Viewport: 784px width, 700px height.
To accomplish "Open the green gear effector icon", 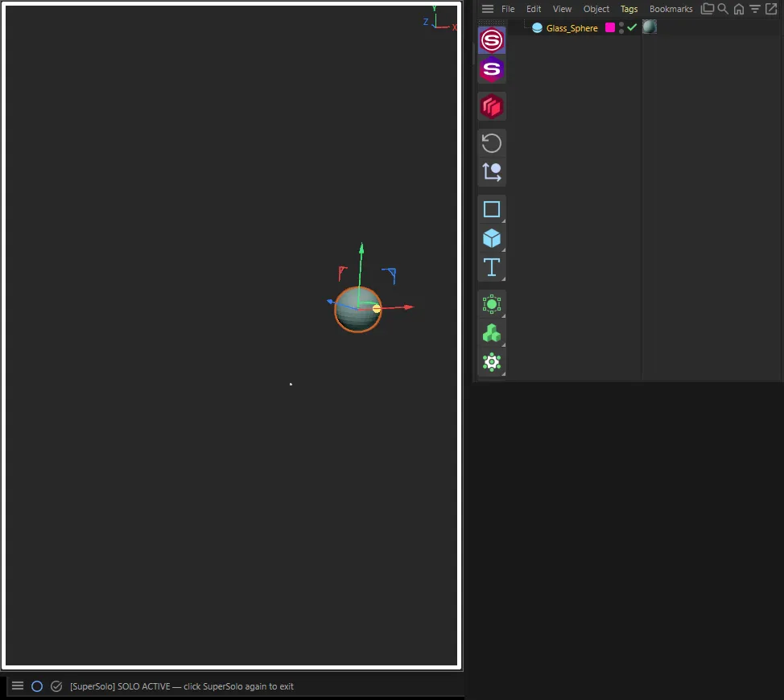I will point(492,362).
